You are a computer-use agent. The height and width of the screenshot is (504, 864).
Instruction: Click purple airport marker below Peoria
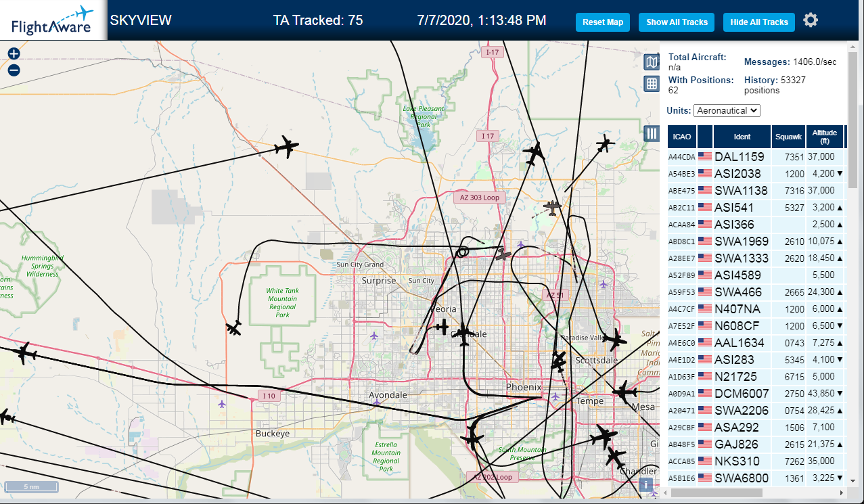point(374,335)
